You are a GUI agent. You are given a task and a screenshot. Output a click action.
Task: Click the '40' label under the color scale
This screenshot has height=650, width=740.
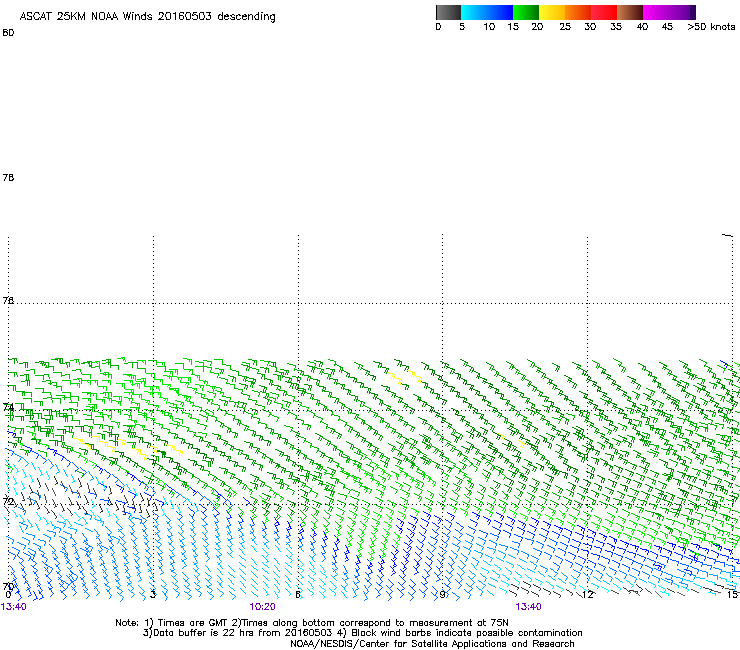(x=642, y=27)
